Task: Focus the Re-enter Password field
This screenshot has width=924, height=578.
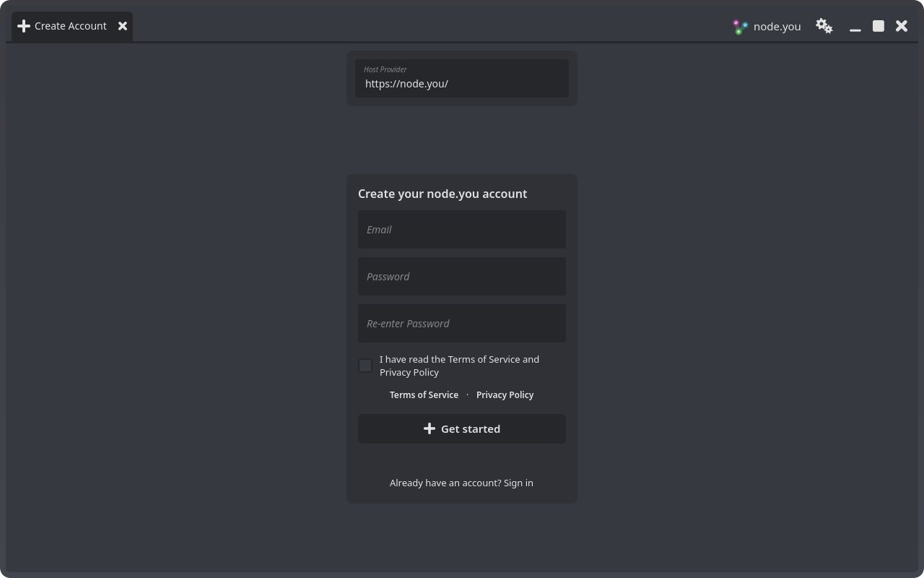Action: pyautogui.click(x=462, y=324)
